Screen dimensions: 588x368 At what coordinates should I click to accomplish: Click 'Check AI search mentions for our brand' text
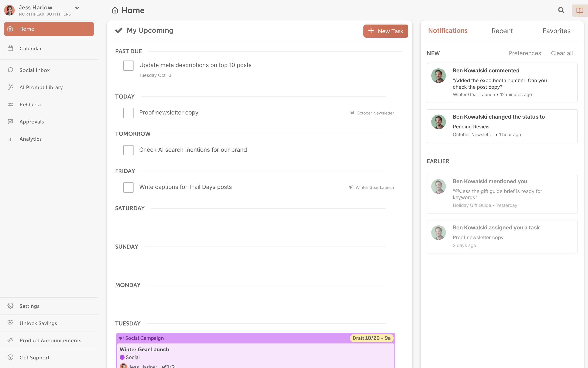pyautogui.click(x=193, y=150)
